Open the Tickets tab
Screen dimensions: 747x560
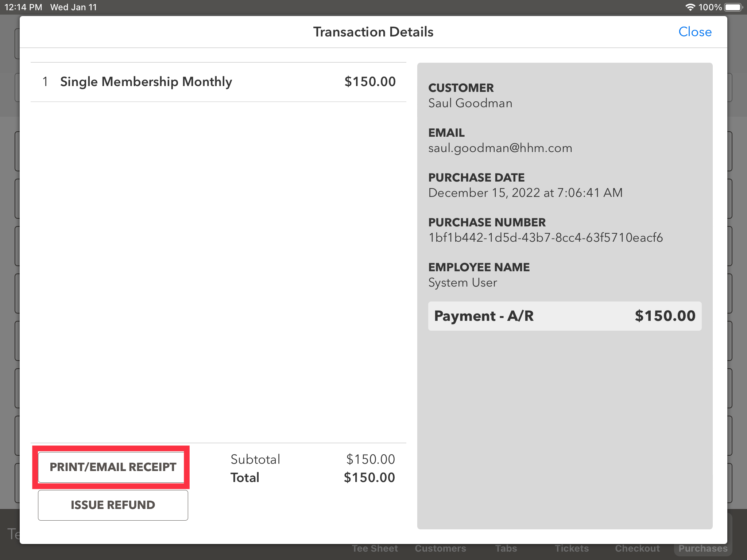point(572,548)
